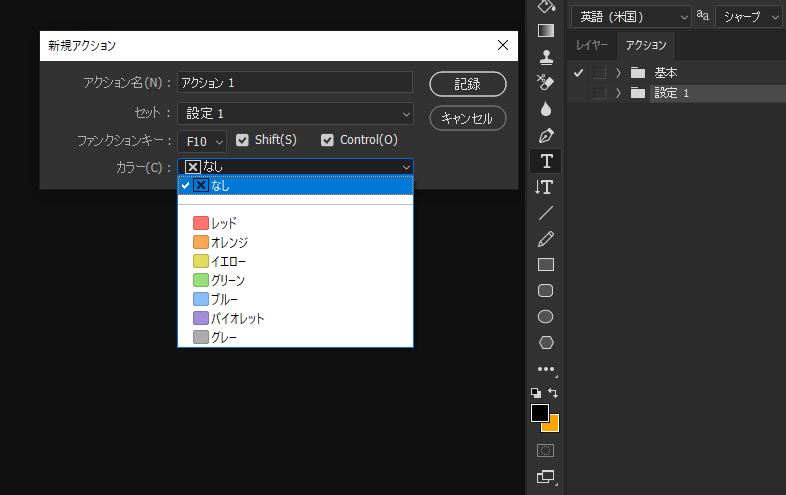
Task: Open the F10 function key dropdown
Action: pyautogui.click(x=203, y=141)
